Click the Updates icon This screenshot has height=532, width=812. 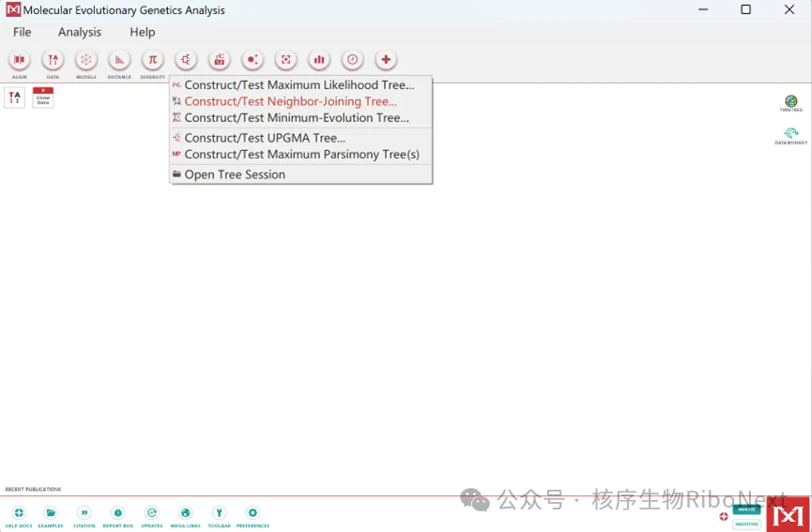(152, 516)
